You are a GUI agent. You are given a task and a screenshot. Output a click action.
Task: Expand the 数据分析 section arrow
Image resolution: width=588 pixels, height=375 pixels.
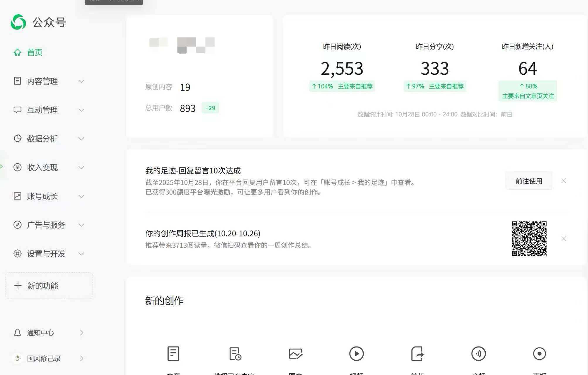tap(81, 139)
